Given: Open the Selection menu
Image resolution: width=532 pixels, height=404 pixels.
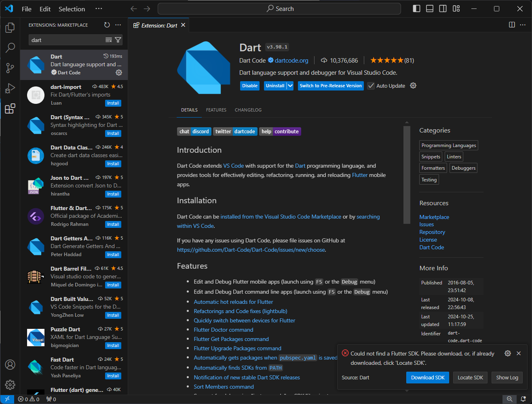Looking at the screenshot, I should click(x=72, y=9).
